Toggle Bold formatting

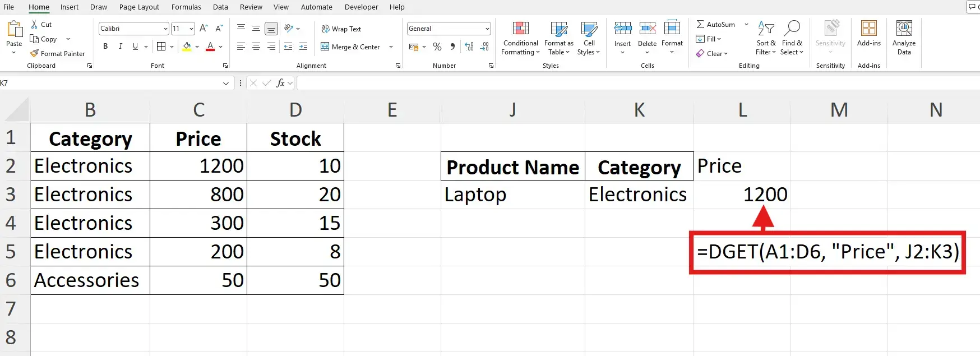tap(105, 47)
